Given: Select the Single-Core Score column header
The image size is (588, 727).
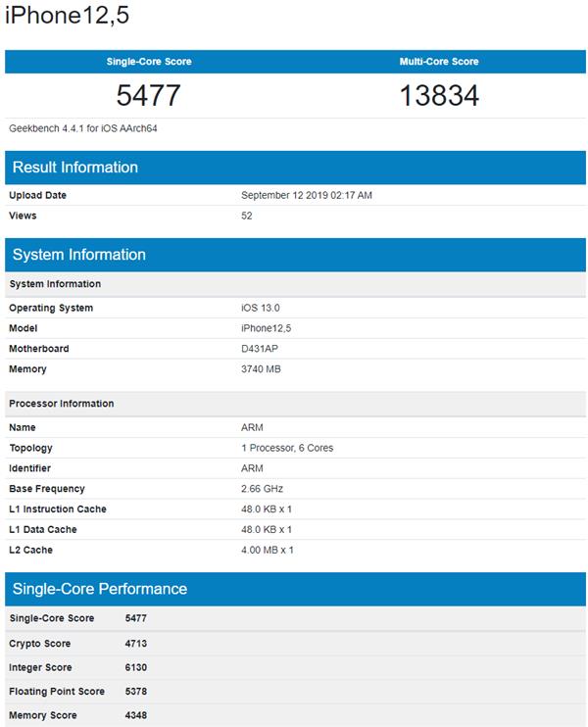Looking at the screenshot, I should coord(149,61).
